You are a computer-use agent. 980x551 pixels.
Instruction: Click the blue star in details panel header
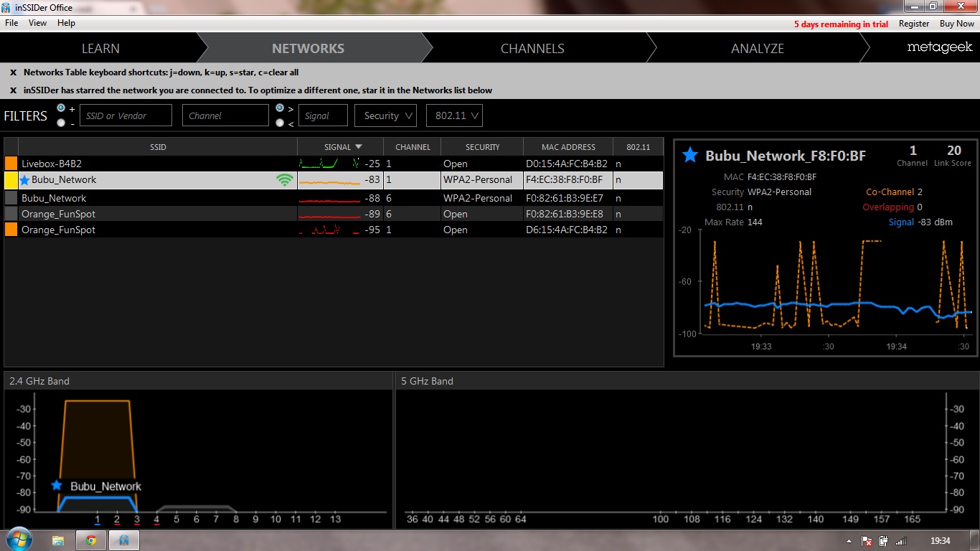coord(689,155)
